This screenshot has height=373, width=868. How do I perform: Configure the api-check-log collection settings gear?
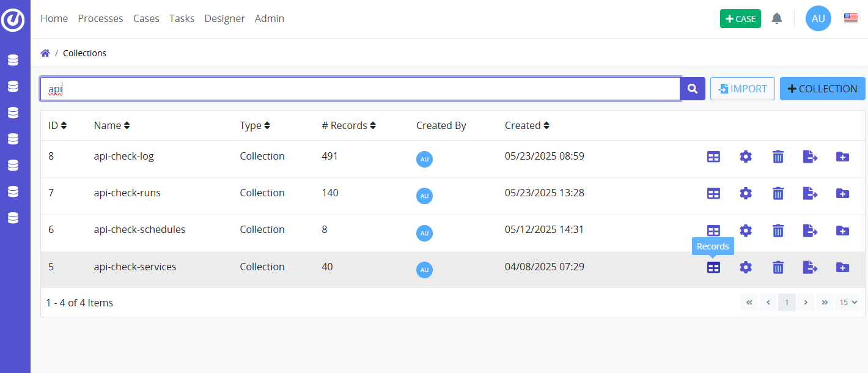click(745, 157)
